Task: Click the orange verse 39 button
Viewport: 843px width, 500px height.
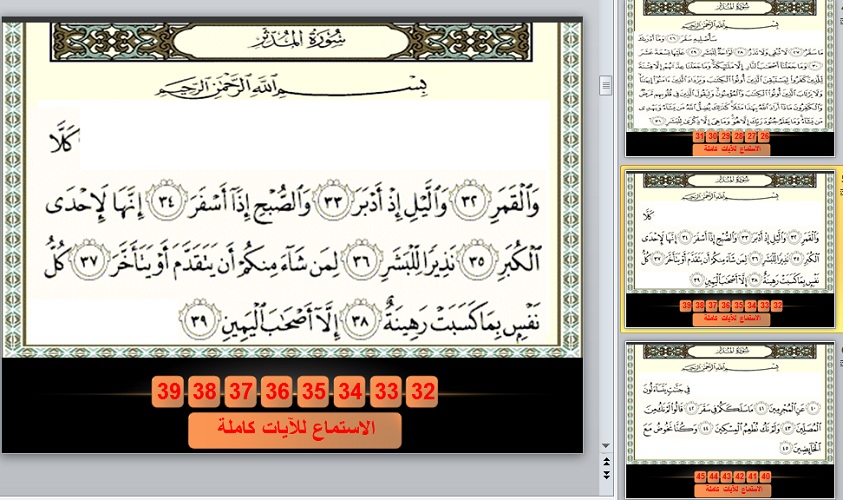Action: 168,391
